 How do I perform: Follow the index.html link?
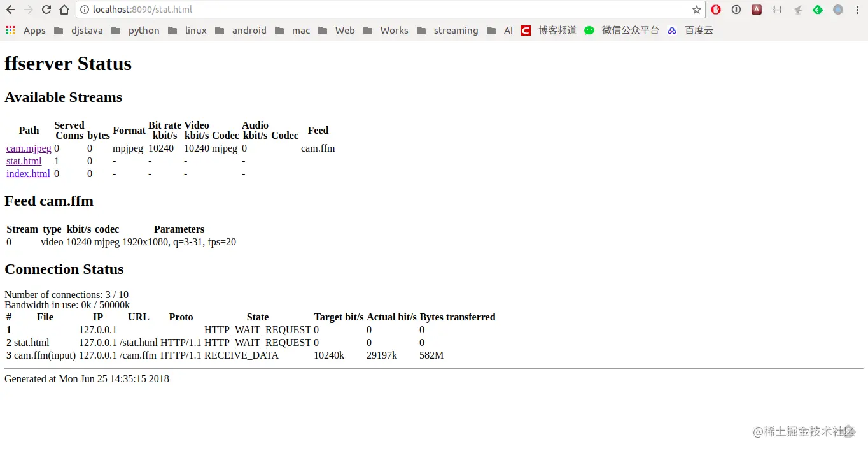pos(28,173)
